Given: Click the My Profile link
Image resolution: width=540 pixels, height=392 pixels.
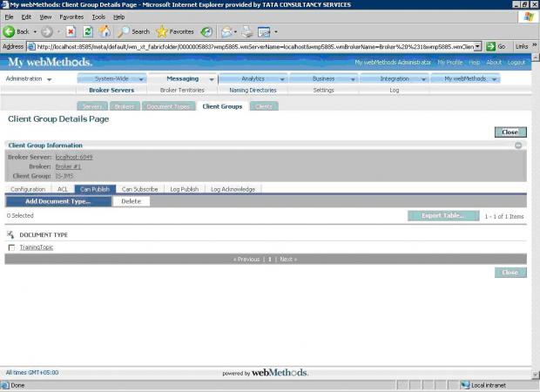Looking at the screenshot, I should [x=450, y=63].
